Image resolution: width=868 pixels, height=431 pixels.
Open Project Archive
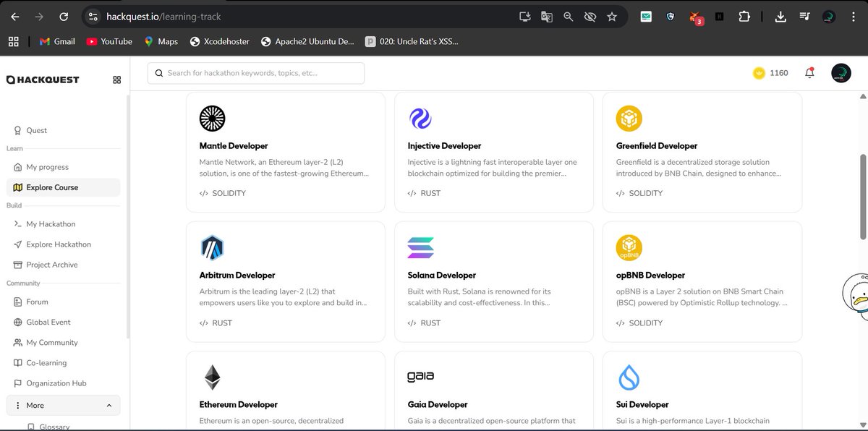[52, 265]
